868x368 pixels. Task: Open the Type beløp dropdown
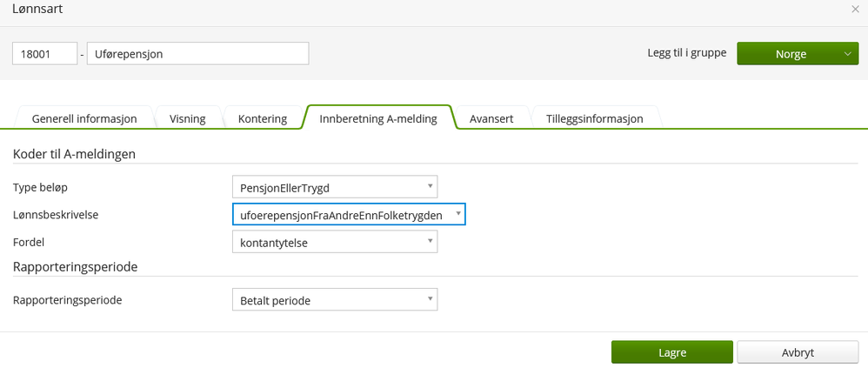click(x=334, y=187)
